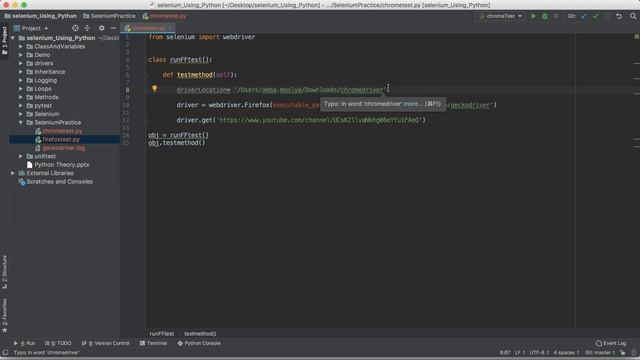640x360 pixels.
Task: Open 'Git: master' branch menu
Action: click(600, 353)
